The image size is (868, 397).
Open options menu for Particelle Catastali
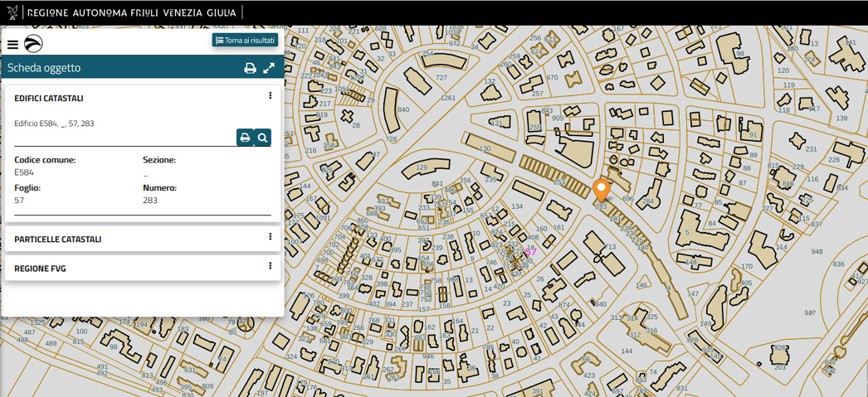(x=271, y=237)
